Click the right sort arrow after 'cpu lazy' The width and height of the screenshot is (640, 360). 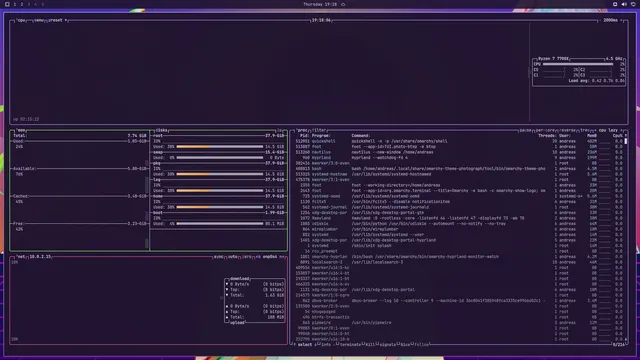pyautogui.click(x=621, y=130)
